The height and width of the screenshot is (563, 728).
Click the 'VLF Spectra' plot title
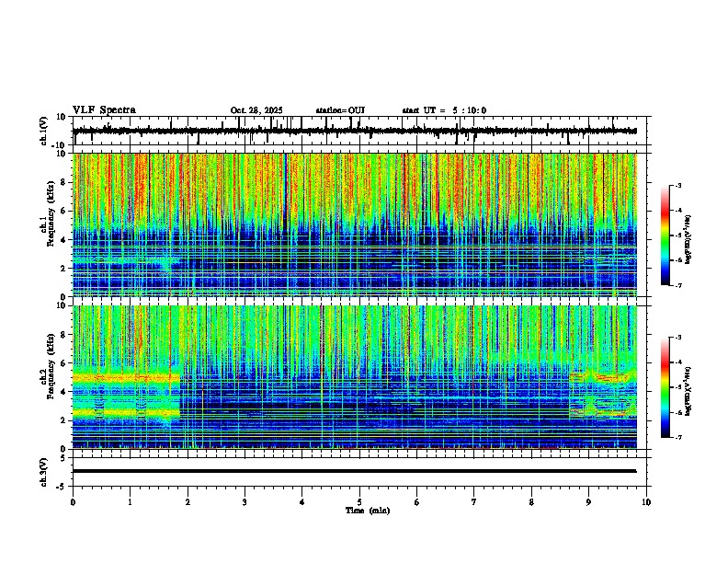click(104, 110)
